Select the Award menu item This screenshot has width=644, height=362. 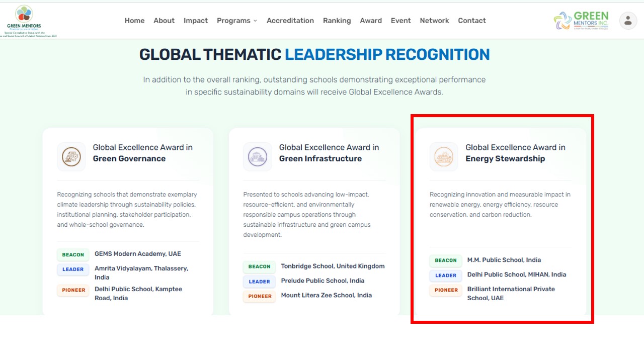coord(371,21)
